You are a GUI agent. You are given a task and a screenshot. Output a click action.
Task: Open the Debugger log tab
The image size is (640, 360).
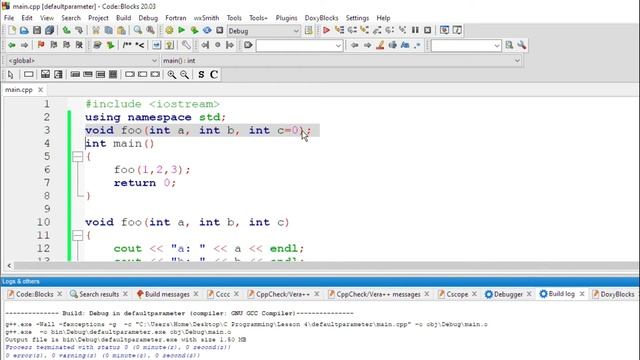(x=508, y=294)
